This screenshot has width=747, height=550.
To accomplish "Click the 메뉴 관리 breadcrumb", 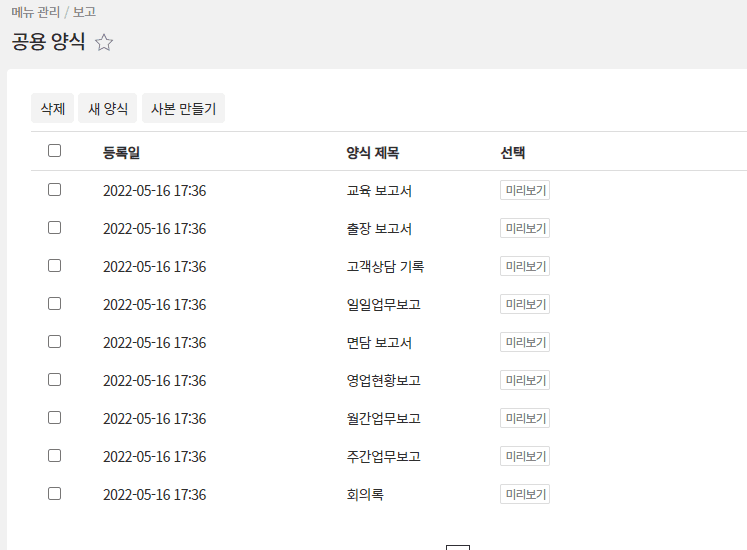I will tap(36, 12).
